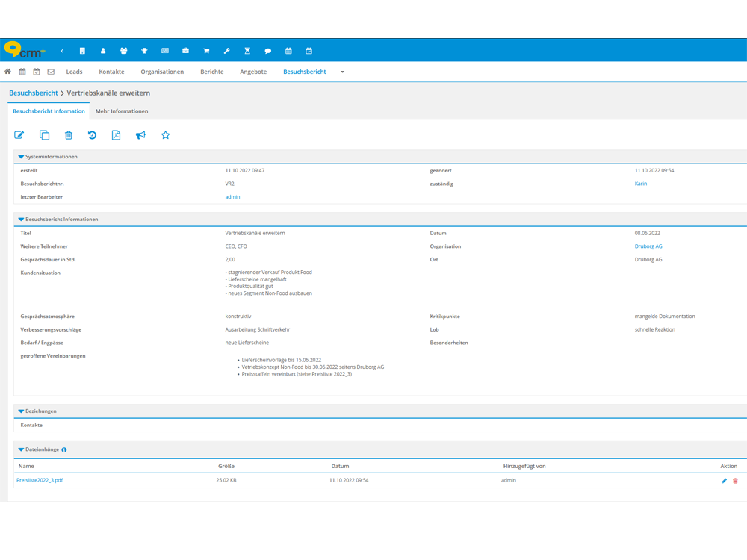Follow the Druborg AG organisation link
This screenshot has width=747, height=560.
pos(648,246)
